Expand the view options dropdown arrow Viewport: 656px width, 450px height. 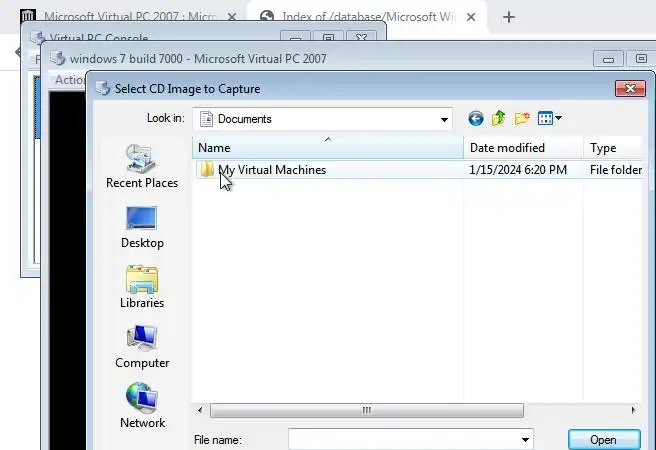[x=559, y=119]
